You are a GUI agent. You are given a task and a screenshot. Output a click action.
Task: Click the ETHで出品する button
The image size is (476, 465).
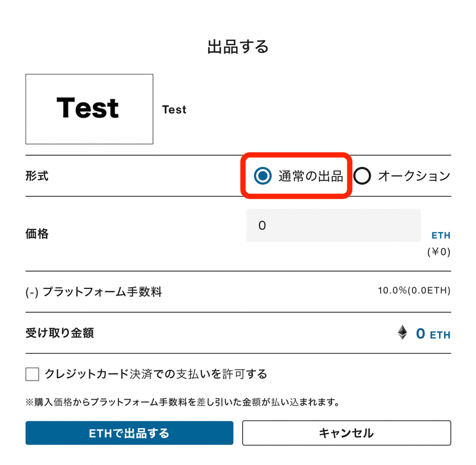pos(129,433)
